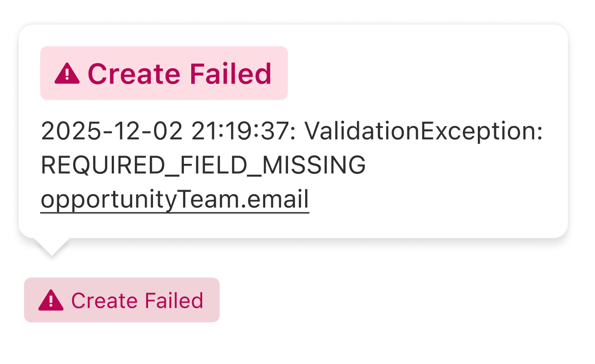Open the opportunityTeam.email link
The height and width of the screenshot is (364, 595).
[x=175, y=199]
